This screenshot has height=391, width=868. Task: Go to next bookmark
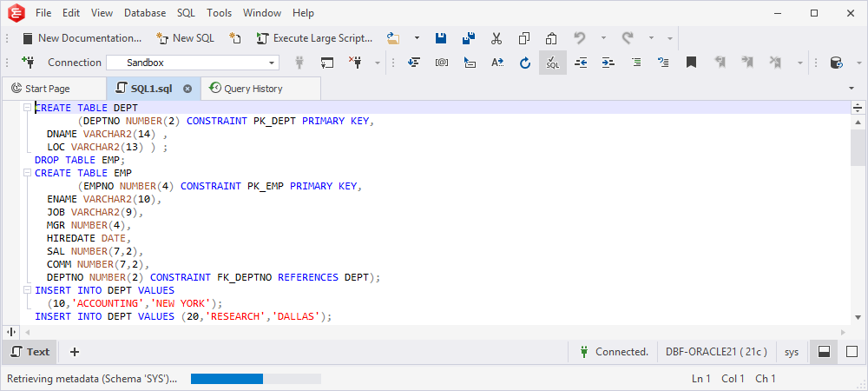coord(748,63)
